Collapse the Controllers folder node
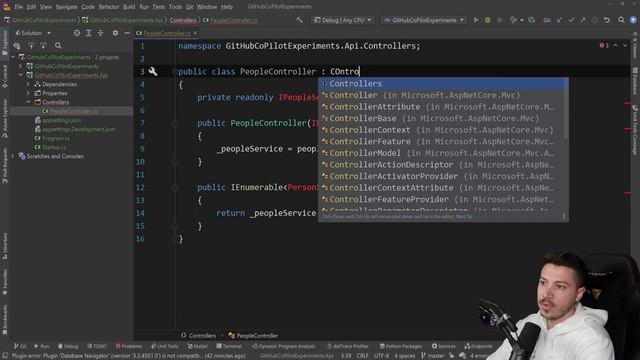 [28, 102]
